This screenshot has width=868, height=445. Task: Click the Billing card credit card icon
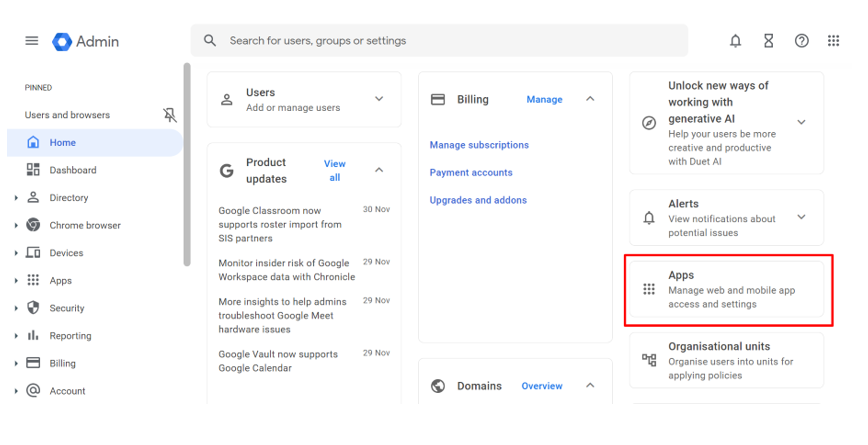pyautogui.click(x=438, y=100)
